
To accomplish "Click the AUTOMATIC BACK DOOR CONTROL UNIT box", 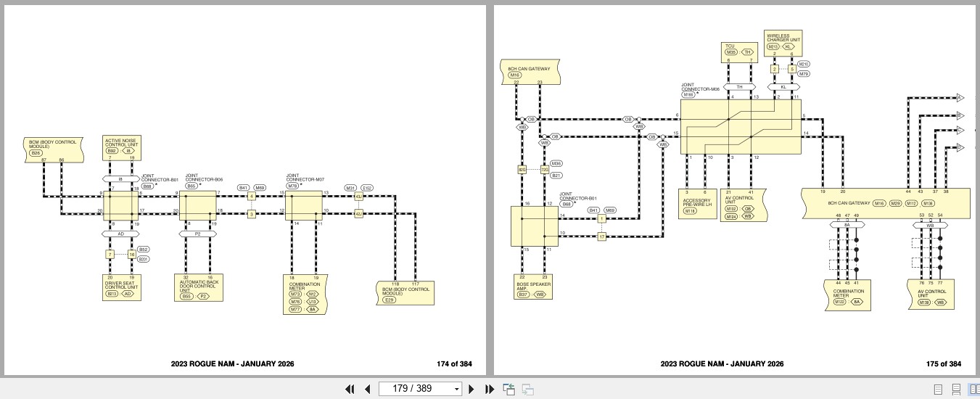I will [198, 288].
